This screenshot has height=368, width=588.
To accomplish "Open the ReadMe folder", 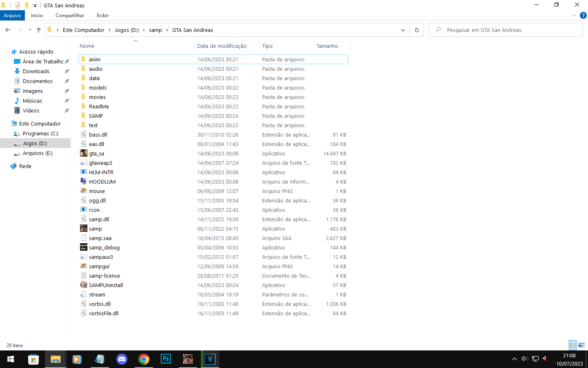I will 99,106.
